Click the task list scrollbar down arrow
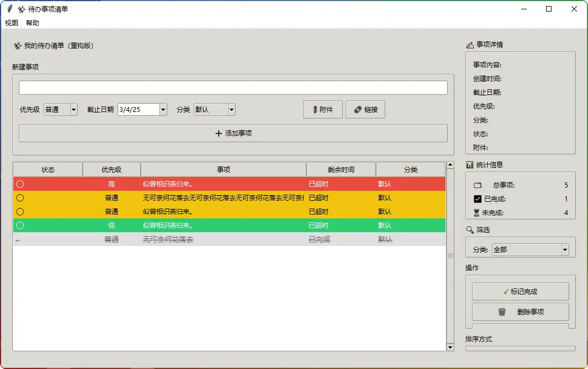This screenshot has height=369, width=588. coord(450,347)
